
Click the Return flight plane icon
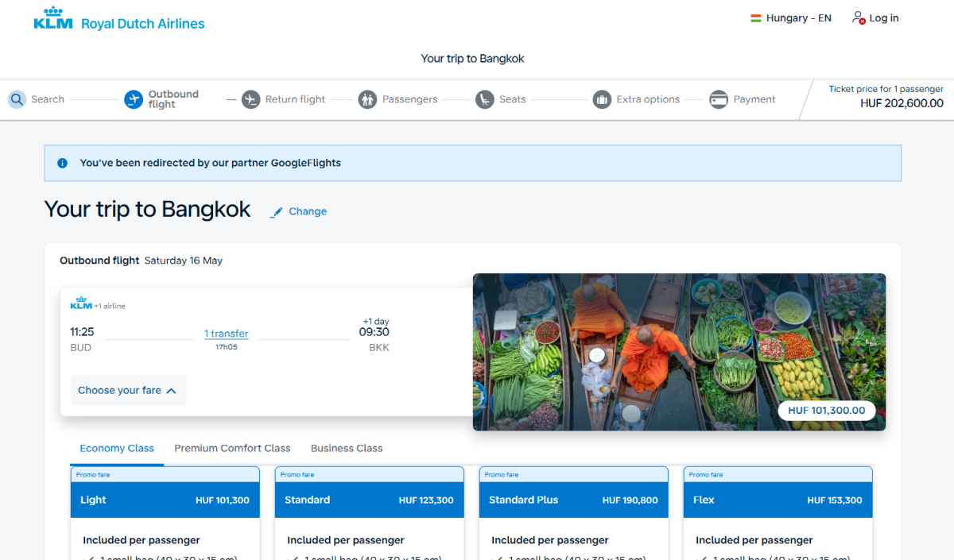point(250,99)
